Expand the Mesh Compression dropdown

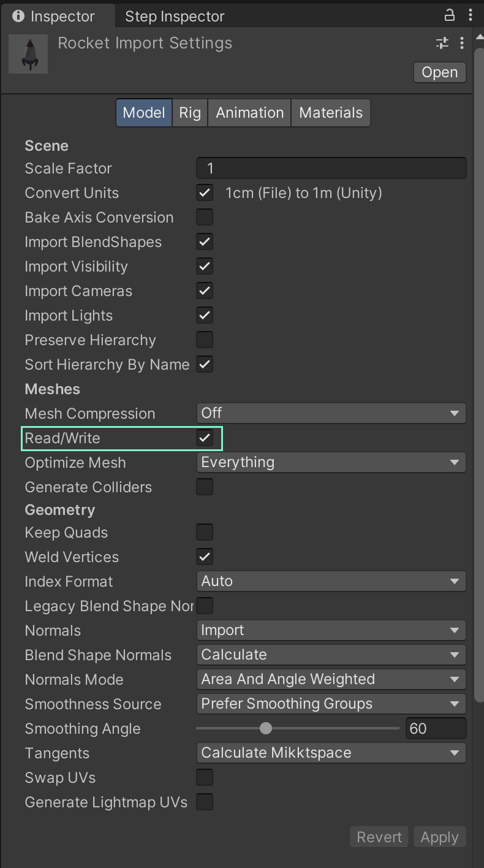tap(331, 413)
